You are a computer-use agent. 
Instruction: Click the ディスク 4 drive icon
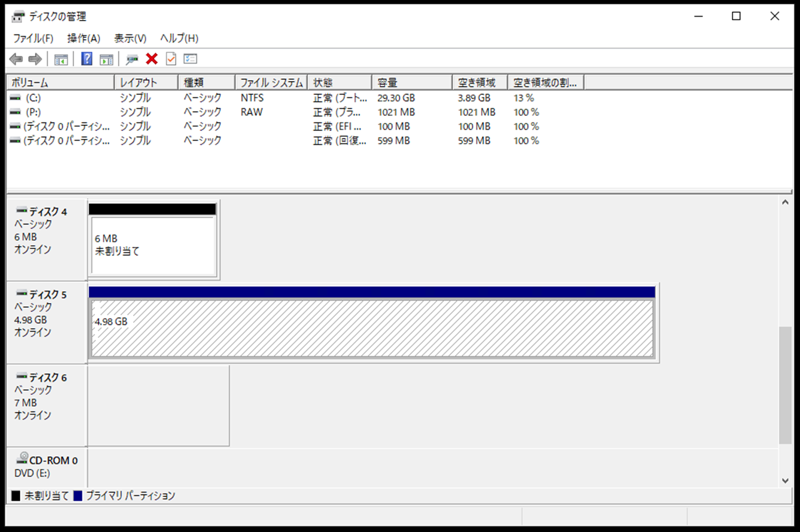click(21, 210)
